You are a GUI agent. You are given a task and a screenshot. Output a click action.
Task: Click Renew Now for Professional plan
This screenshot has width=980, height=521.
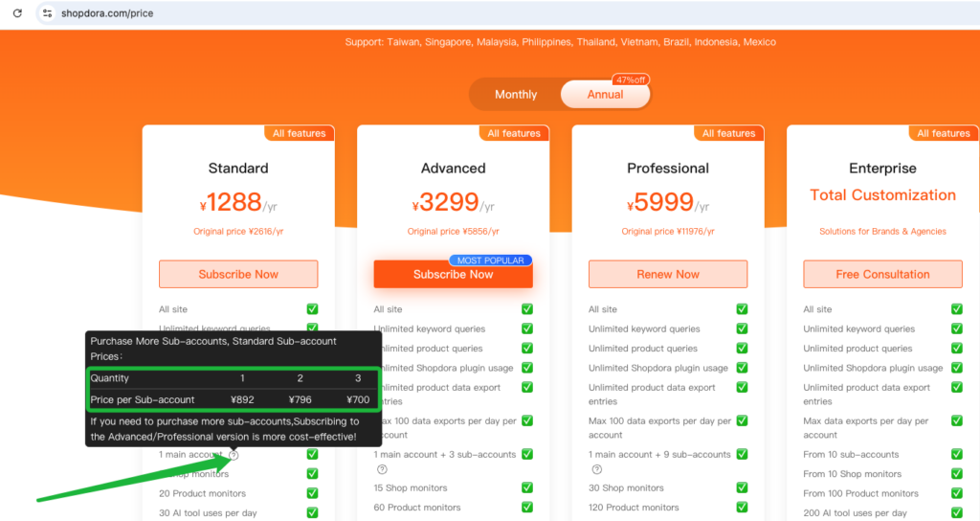click(668, 274)
